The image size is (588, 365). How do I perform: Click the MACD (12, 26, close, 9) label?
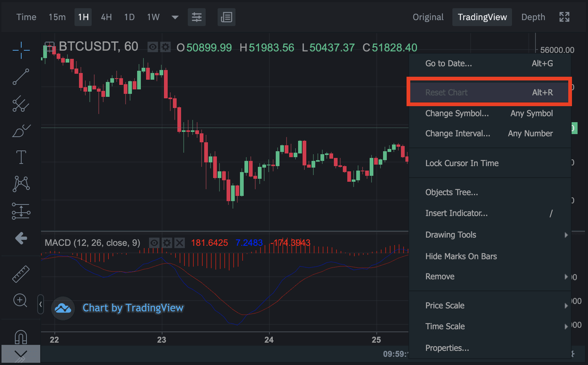coord(92,243)
